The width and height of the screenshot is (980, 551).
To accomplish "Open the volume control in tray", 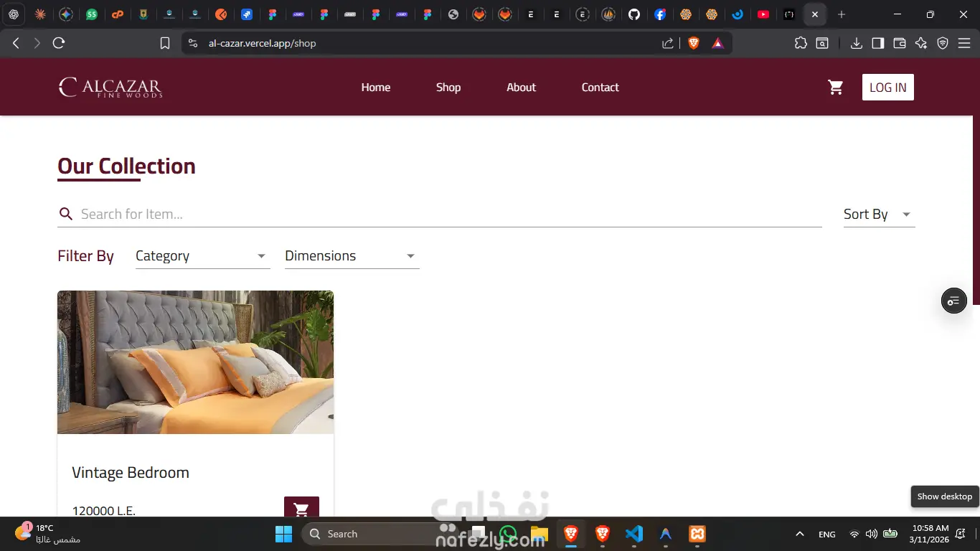I will 872,534.
